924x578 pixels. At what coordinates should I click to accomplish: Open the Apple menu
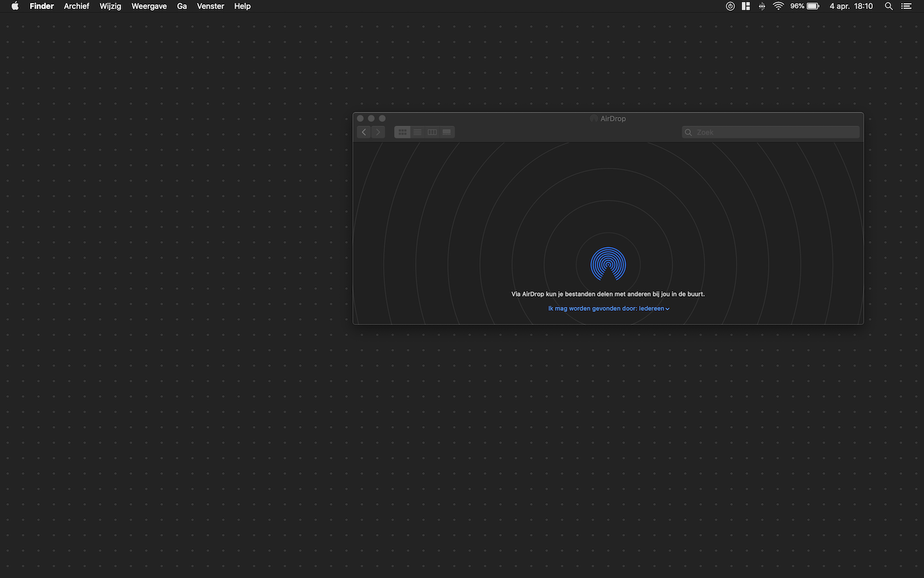pos(15,6)
